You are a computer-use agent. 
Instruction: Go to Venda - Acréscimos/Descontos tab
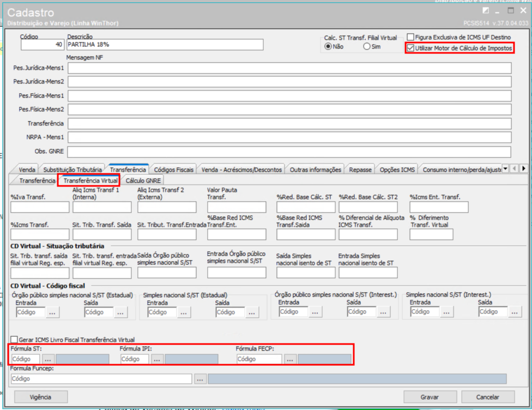pos(241,170)
